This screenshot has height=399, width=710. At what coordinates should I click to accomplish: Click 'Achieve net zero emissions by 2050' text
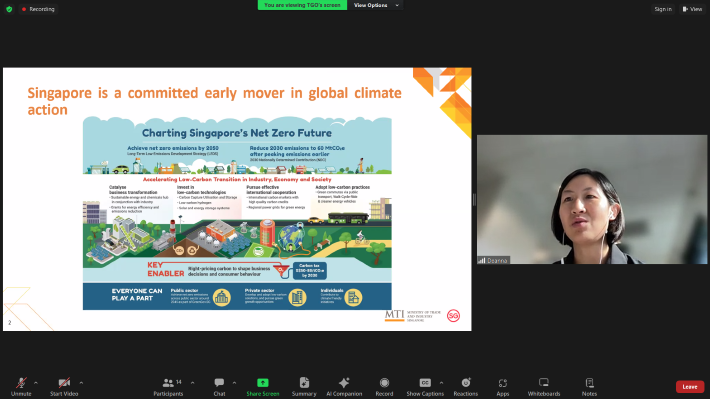(173, 148)
